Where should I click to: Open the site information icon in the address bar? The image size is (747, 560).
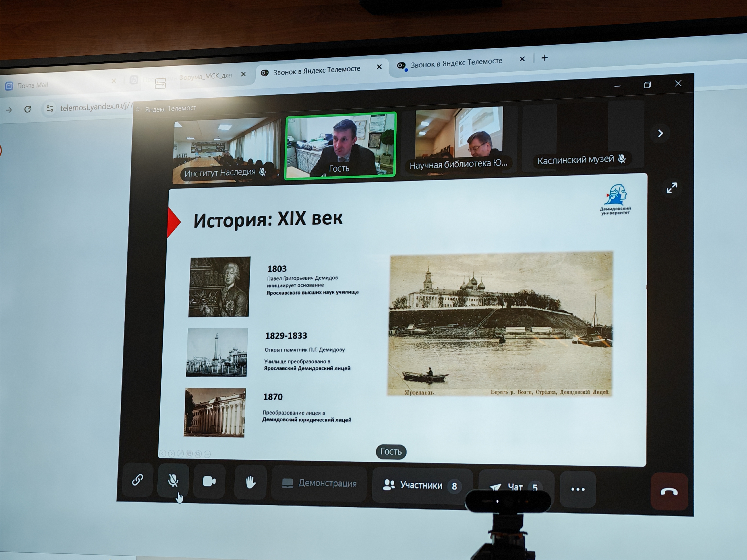click(50, 108)
